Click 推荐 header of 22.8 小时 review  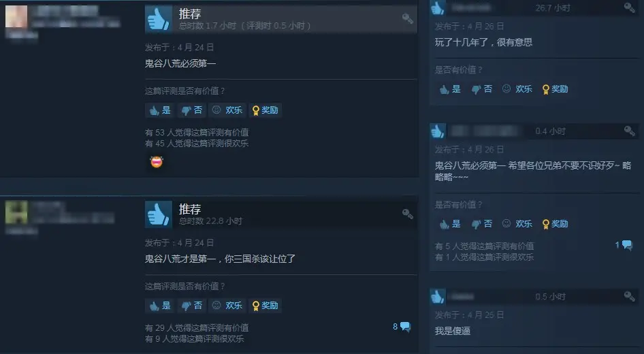tap(190, 209)
